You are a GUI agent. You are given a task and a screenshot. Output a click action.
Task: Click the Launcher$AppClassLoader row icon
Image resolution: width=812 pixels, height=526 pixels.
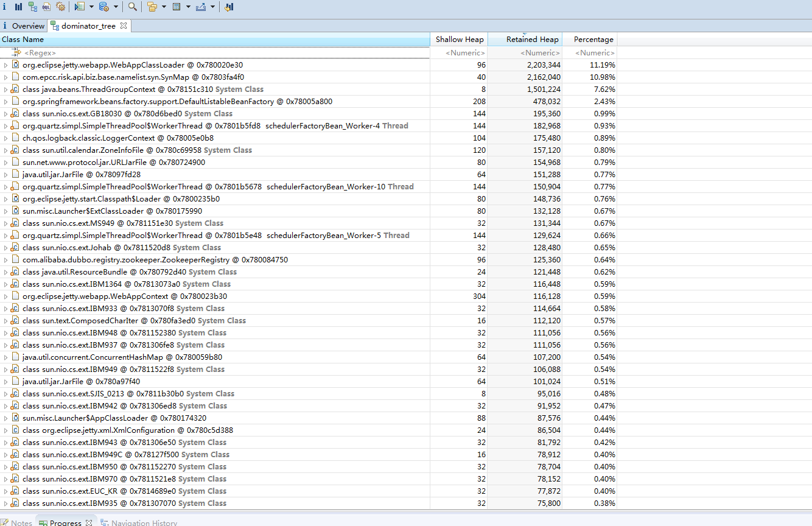click(15, 418)
